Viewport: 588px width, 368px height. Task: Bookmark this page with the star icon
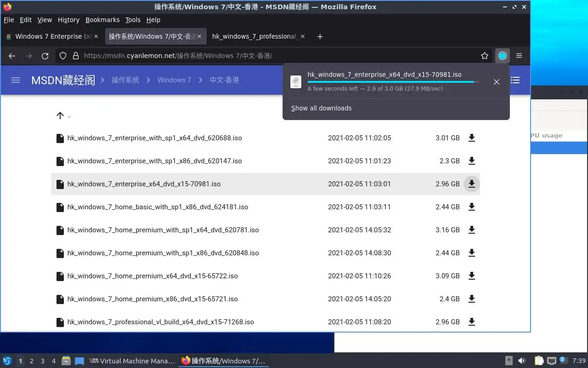click(485, 56)
